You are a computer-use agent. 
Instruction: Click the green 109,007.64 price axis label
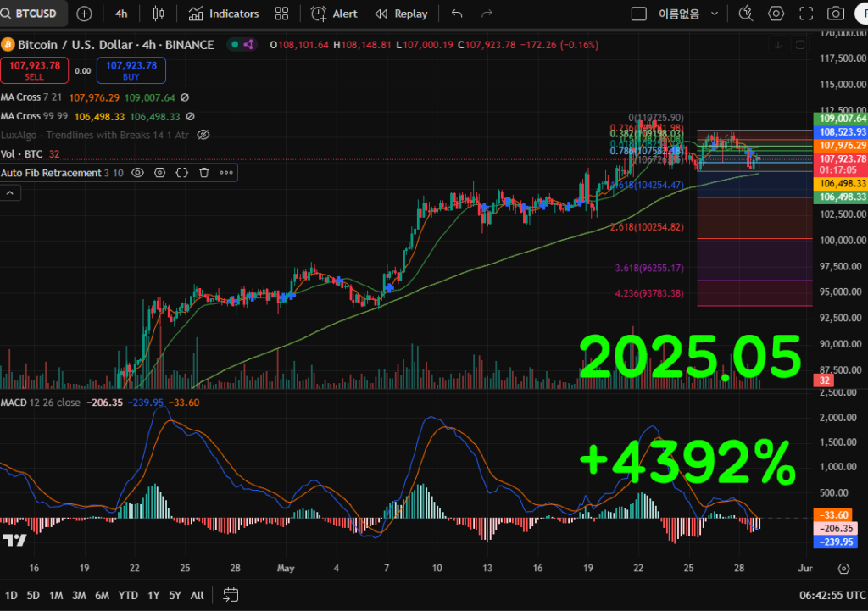point(840,119)
